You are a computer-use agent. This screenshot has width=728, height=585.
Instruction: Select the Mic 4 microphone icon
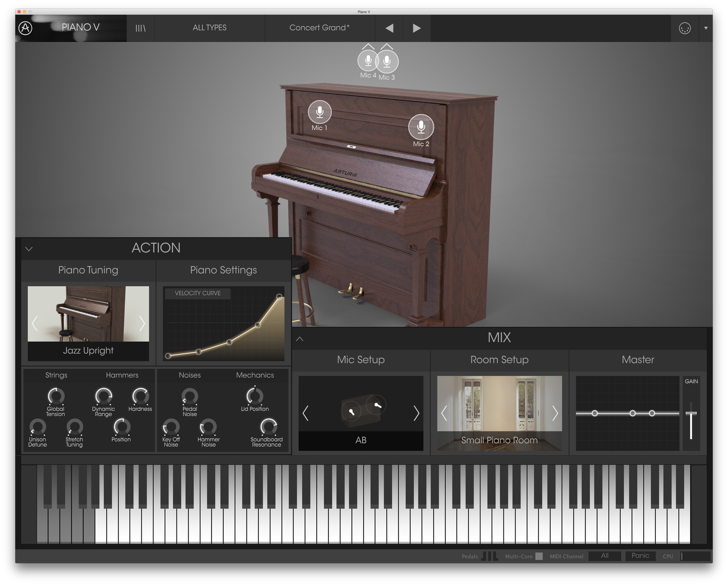(x=367, y=60)
